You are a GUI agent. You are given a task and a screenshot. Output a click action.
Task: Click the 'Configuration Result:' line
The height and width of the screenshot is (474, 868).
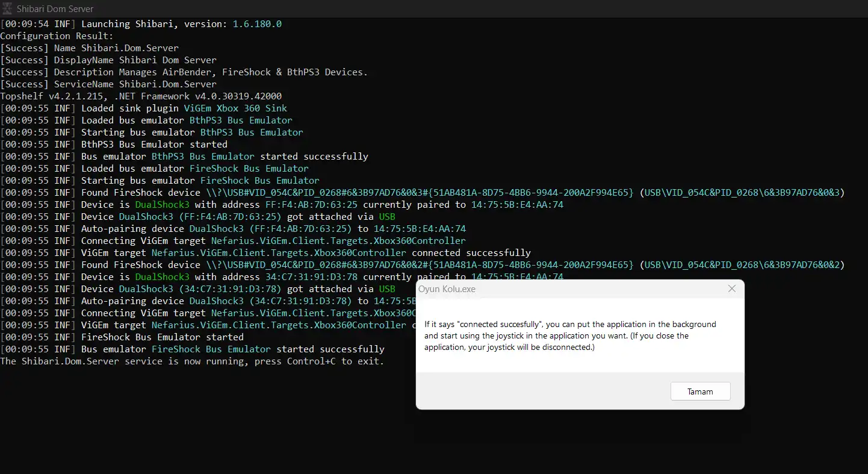tap(57, 36)
